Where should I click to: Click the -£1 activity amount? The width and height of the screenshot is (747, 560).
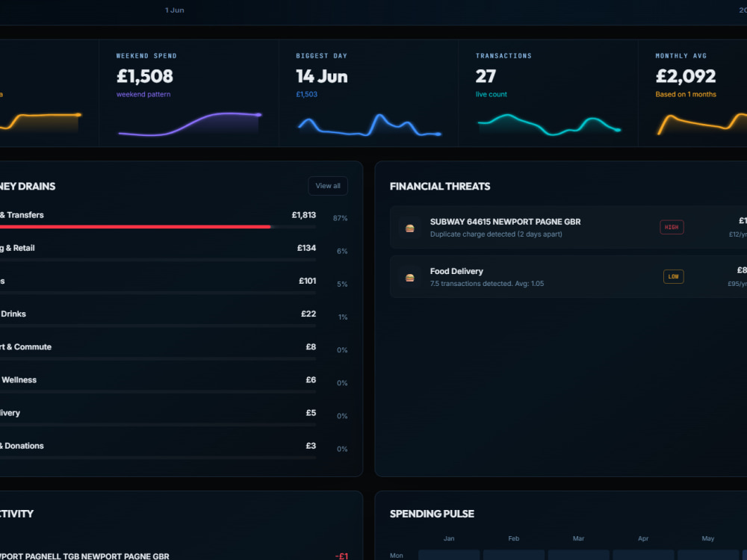341,556
